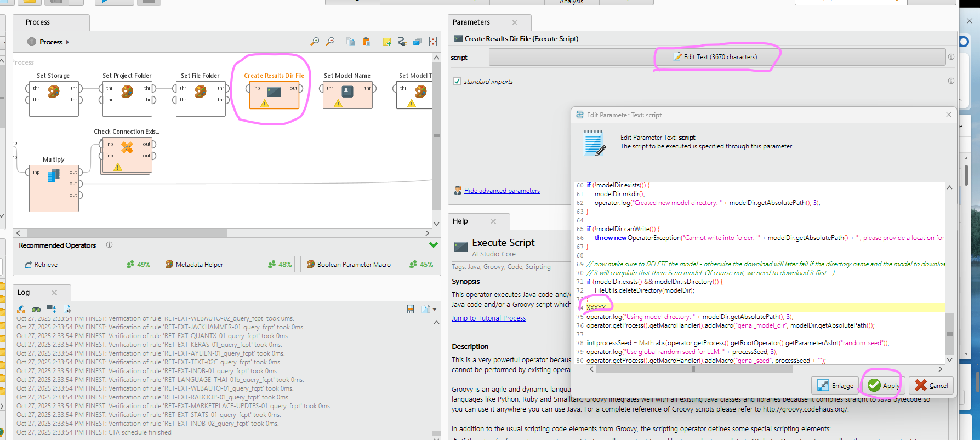
Task: Click the Code tag link
Action: click(x=515, y=267)
